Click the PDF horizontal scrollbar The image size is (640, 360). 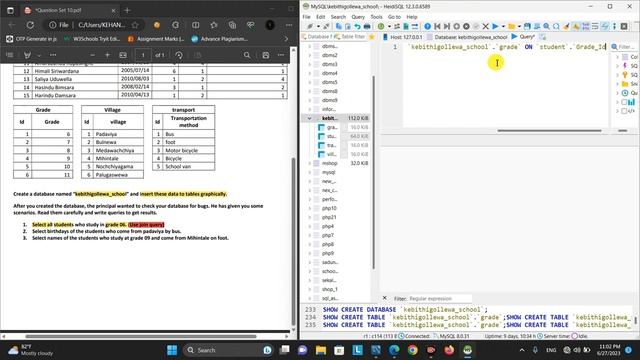141,337
